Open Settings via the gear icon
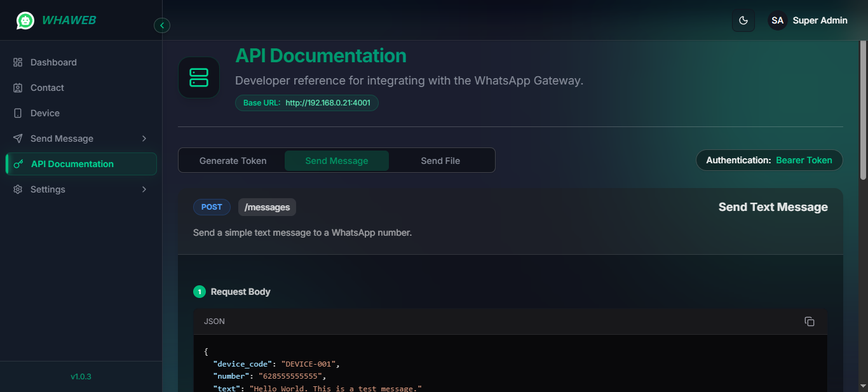 (x=18, y=189)
